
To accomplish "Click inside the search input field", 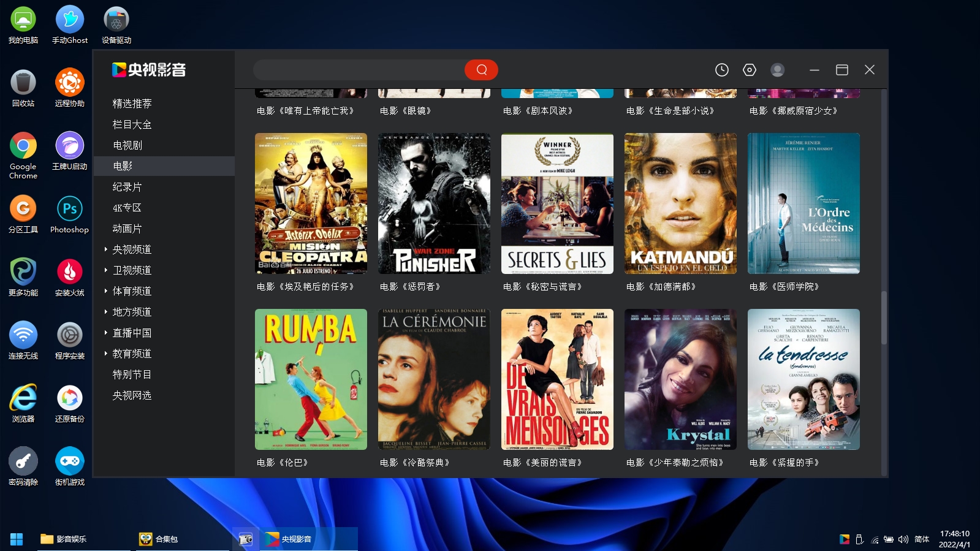I will coord(359,70).
